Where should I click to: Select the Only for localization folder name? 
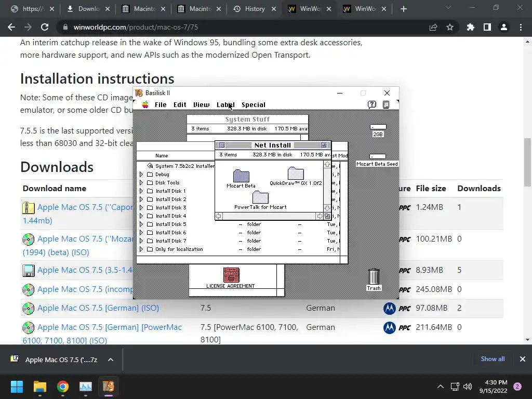tap(179, 249)
